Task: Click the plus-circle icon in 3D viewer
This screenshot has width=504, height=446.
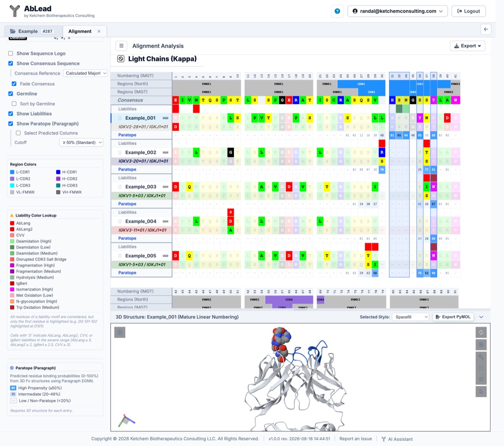Action: click(x=481, y=345)
